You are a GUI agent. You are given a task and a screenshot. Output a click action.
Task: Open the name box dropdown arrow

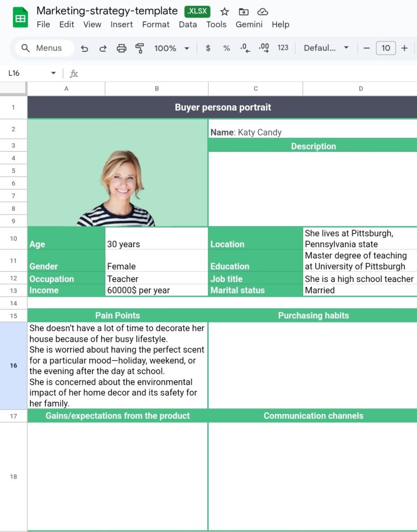tap(53, 73)
